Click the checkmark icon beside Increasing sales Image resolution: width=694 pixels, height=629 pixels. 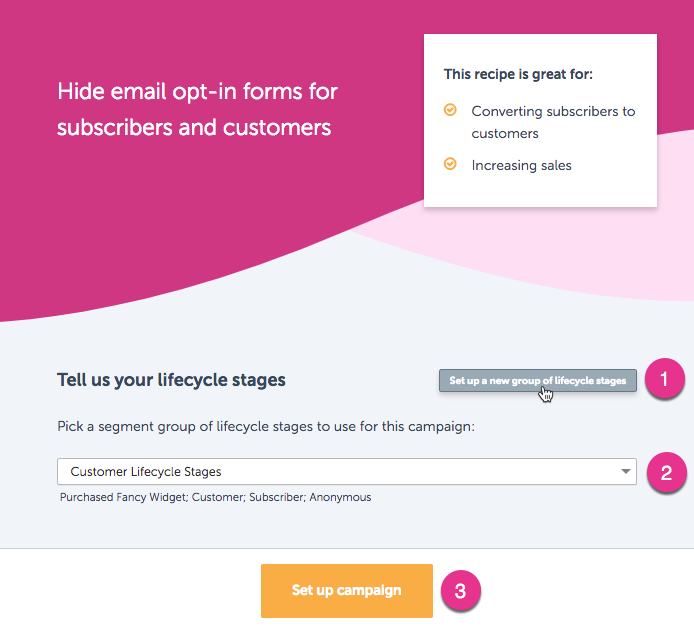[450, 164]
